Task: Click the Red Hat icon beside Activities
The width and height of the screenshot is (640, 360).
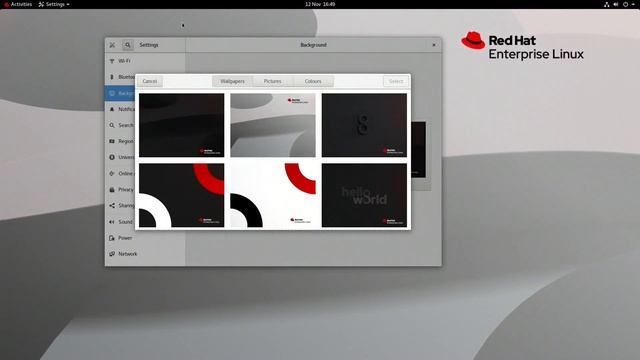Action: pos(7,4)
